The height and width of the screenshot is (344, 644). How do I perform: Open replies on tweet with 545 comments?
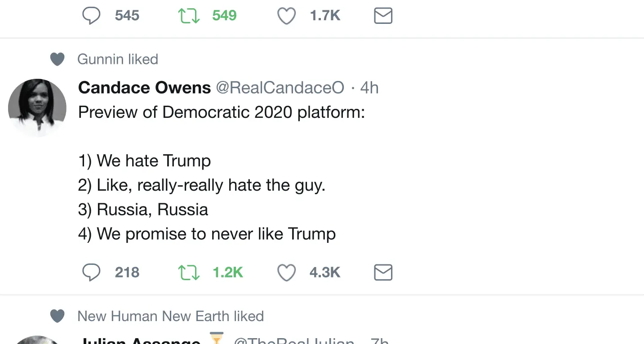[x=91, y=16]
